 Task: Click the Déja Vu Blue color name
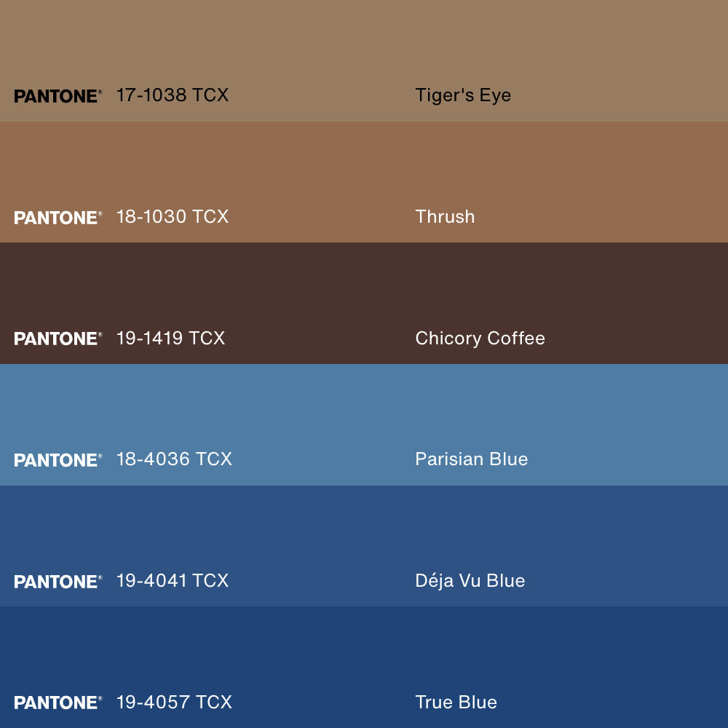[x=470, y=581]
